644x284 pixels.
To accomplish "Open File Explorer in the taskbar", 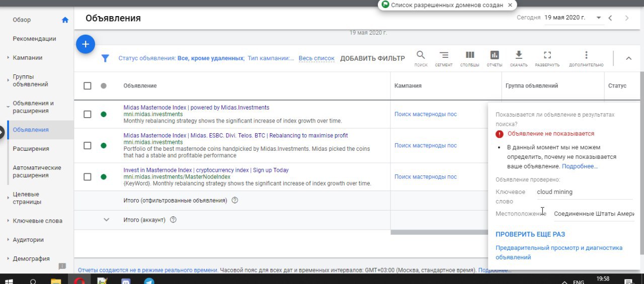I will click(x=56, y=282).
